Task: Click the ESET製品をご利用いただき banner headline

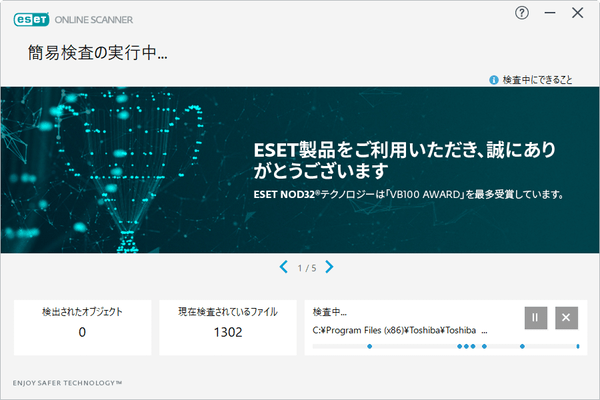Action: coord(404,160)
